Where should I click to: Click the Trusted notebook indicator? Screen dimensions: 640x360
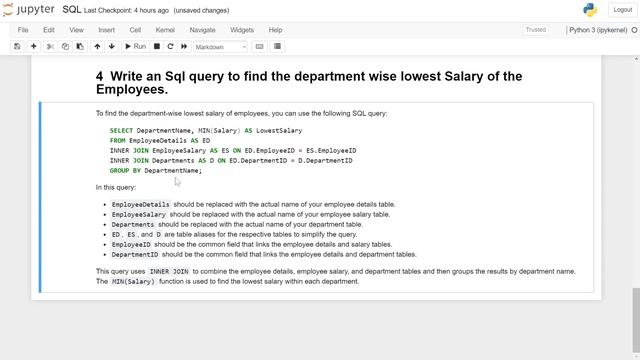click(x=536, y=30)
